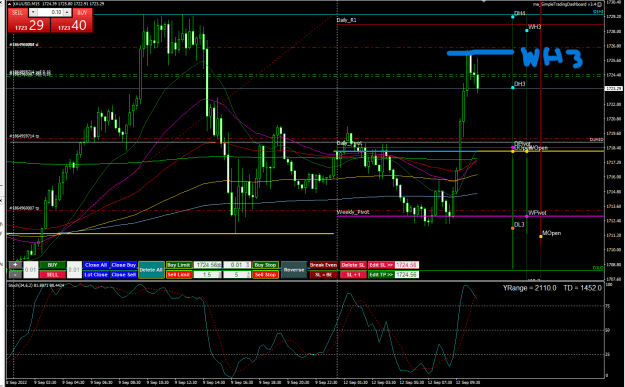Click the Close All button
625x387 pixels.
click(96, 265)
